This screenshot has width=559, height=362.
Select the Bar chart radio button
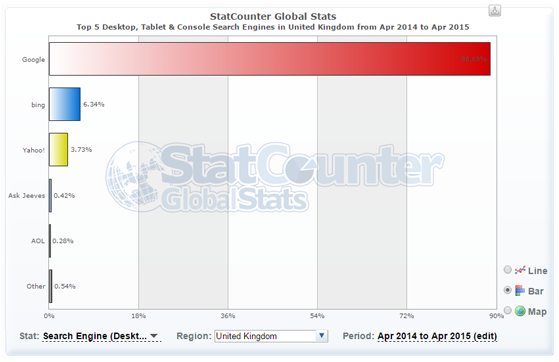pos(507,290)
